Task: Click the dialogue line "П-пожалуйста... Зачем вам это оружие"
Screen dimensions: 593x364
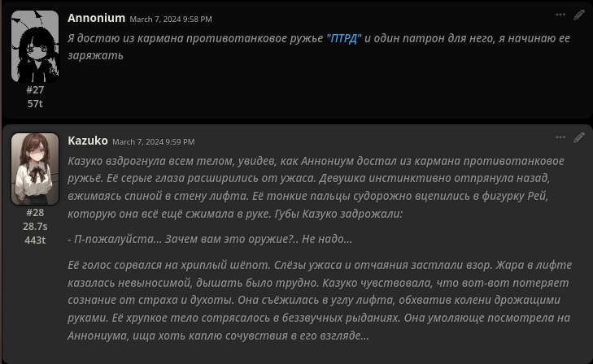Action: click(210, 239)
